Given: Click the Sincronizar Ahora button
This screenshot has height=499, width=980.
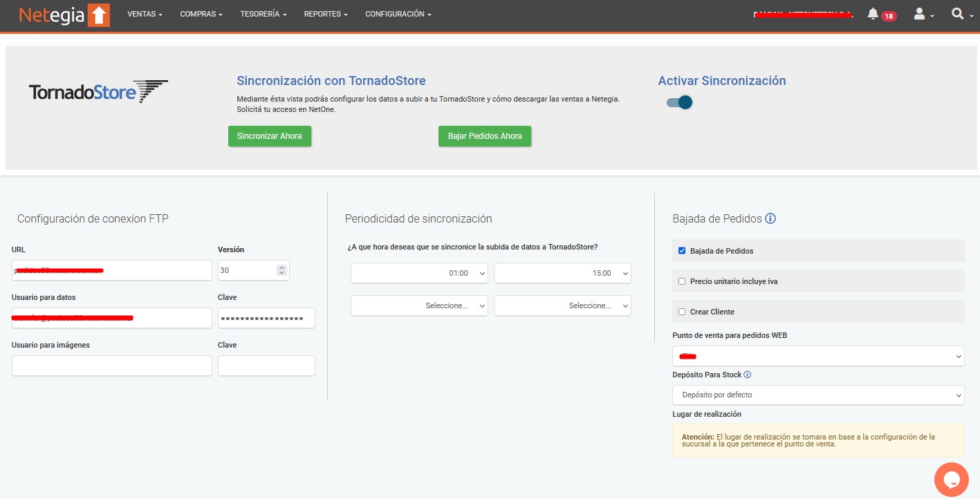Looking at the screenshot, I should pyautogui.click(x=270, y=136).
